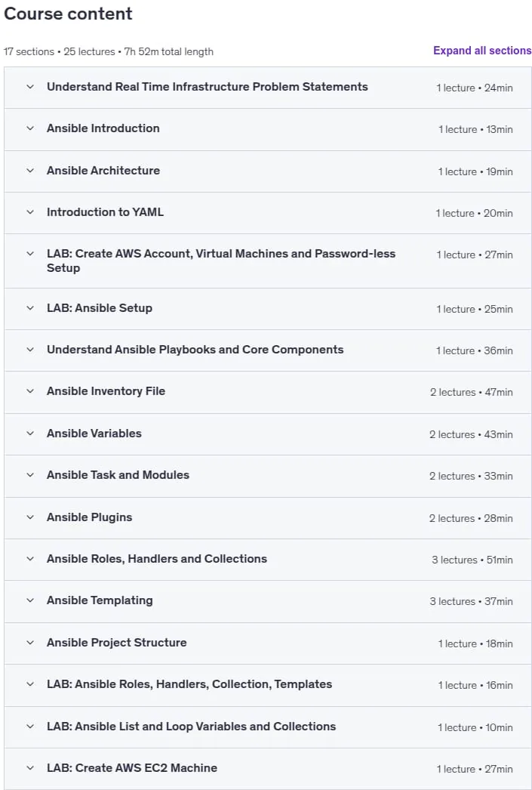532x790 pixels.
Task: Expand Introduction to YAML chevron
Action: pyautogui.click(x=30, y=212)
